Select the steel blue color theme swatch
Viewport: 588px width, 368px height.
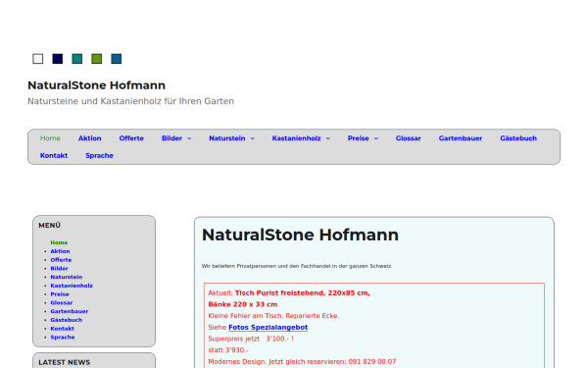[117, 59]
